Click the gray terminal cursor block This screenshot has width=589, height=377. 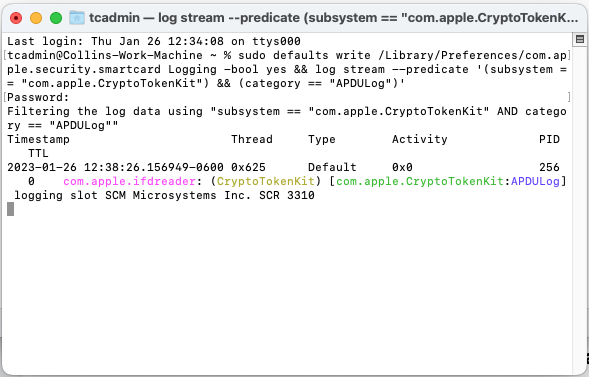click(x=11, y=209)
